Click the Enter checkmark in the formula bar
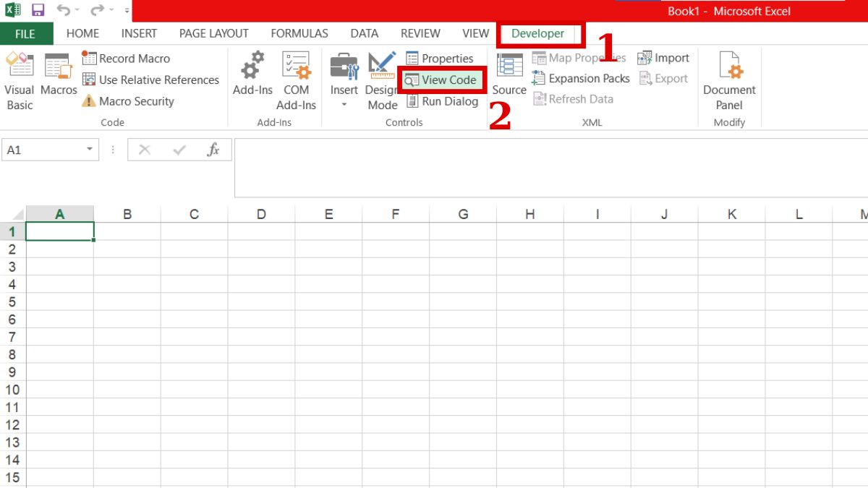 pos(179,150)
